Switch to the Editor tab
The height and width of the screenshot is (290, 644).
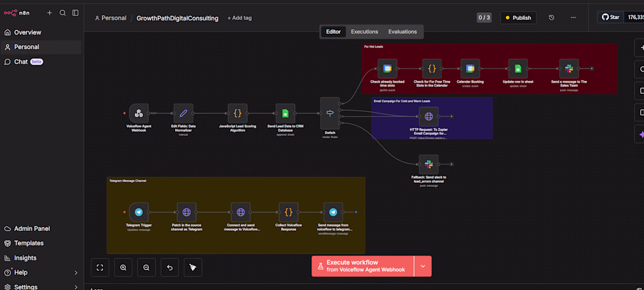click(x=333, y=32)
